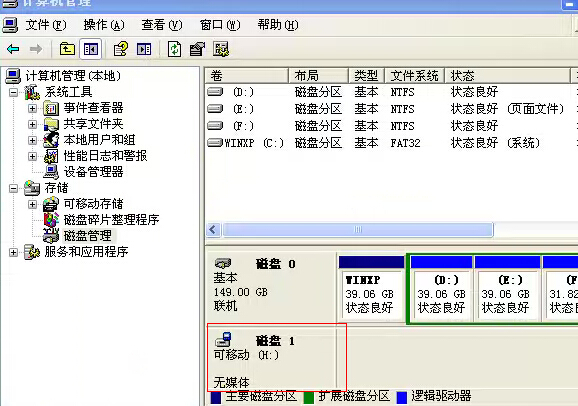Screen dimensions: 578x406
Task: Click the 本地用户和组 icon
Action: (51, 140)
